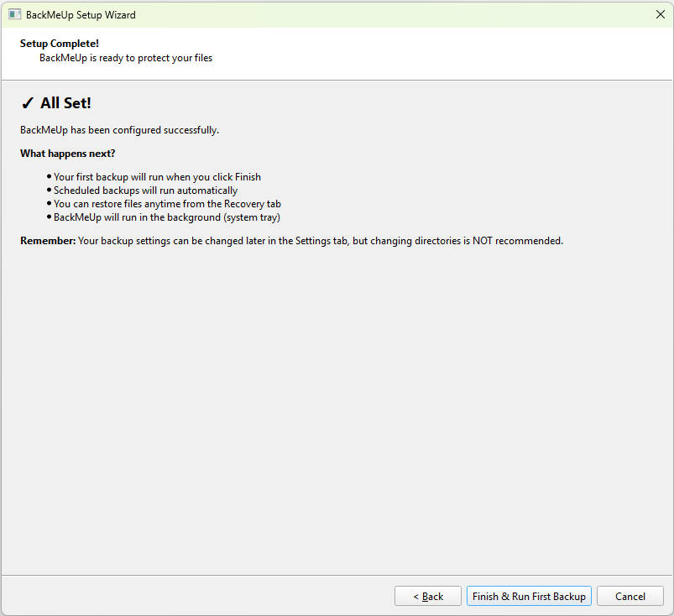Screen dimensions: 674x616
Task: Click the bold "Remember:" label
Action: point(47,241)
